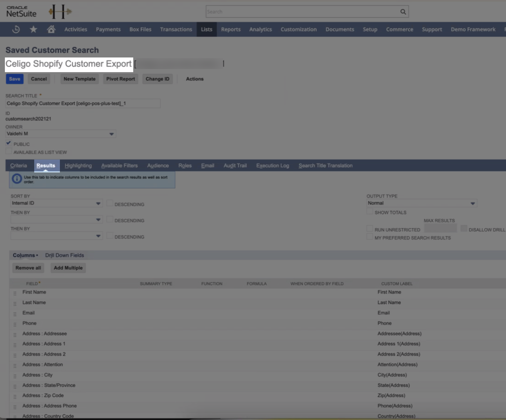
Task: Grab drag handle for Address : Address Phone row
Action: pyautogui.click(x=15, y=407)
